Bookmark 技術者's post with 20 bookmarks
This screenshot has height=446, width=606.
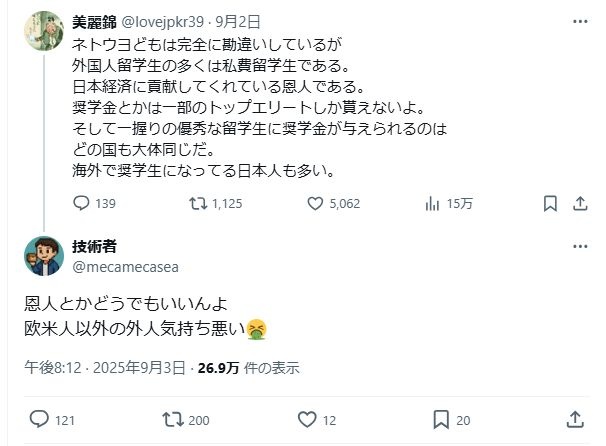click(439, 418)
